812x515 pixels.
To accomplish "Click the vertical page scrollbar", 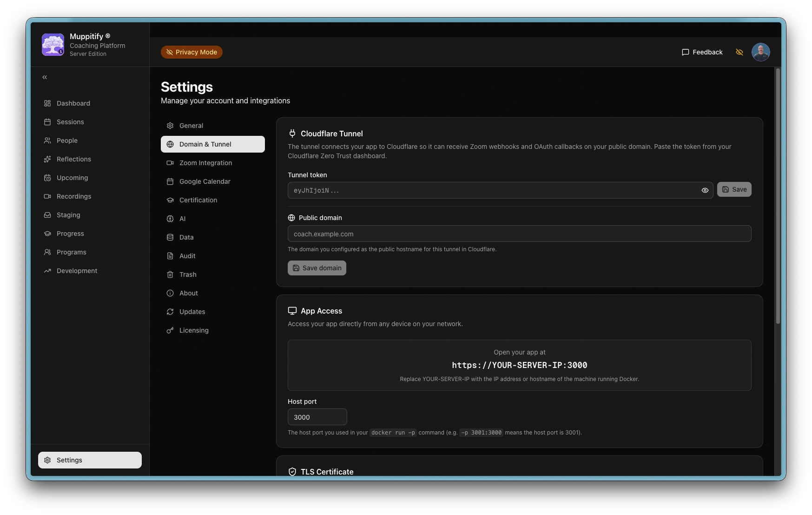I will coord(778,195).
